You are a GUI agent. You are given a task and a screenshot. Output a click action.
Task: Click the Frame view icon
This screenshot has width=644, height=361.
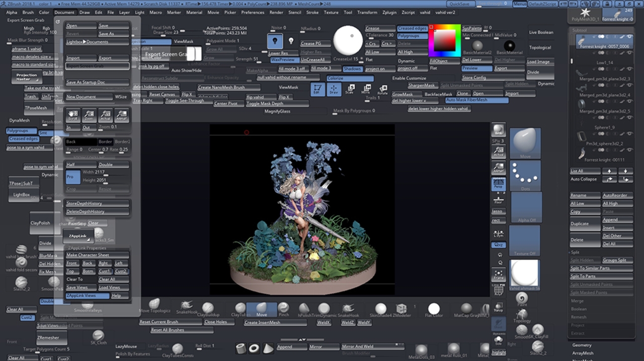pos(499,275)
